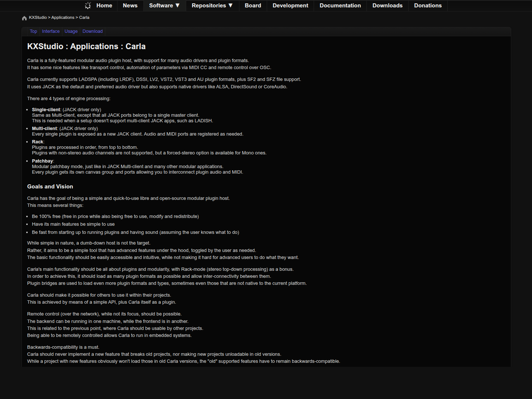The width and height of the screenshot is (532, 399).
Task: Click the line "There are 4 types of engine processing:"
Action: pyautogui.click(x=69, y=99)
